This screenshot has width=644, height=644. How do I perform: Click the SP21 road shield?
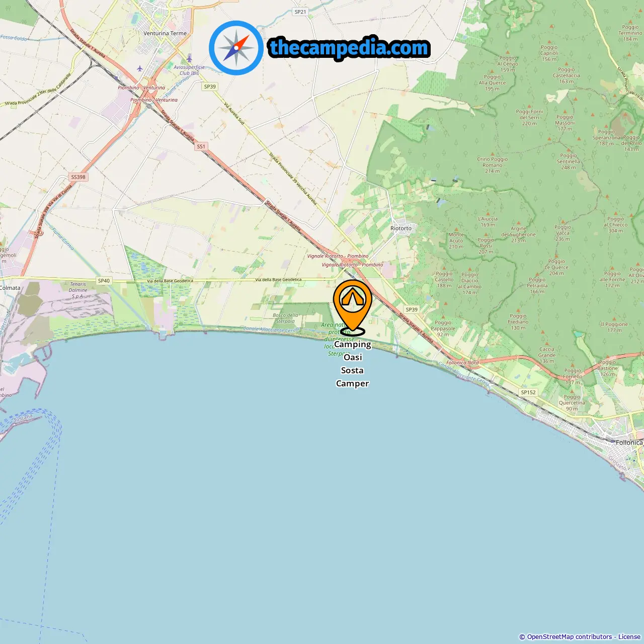point(300,12)
